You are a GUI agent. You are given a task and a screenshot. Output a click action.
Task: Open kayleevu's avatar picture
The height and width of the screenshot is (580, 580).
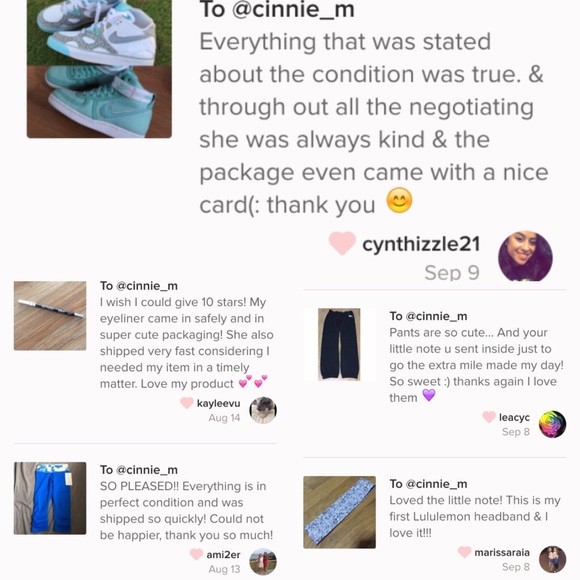263,410
